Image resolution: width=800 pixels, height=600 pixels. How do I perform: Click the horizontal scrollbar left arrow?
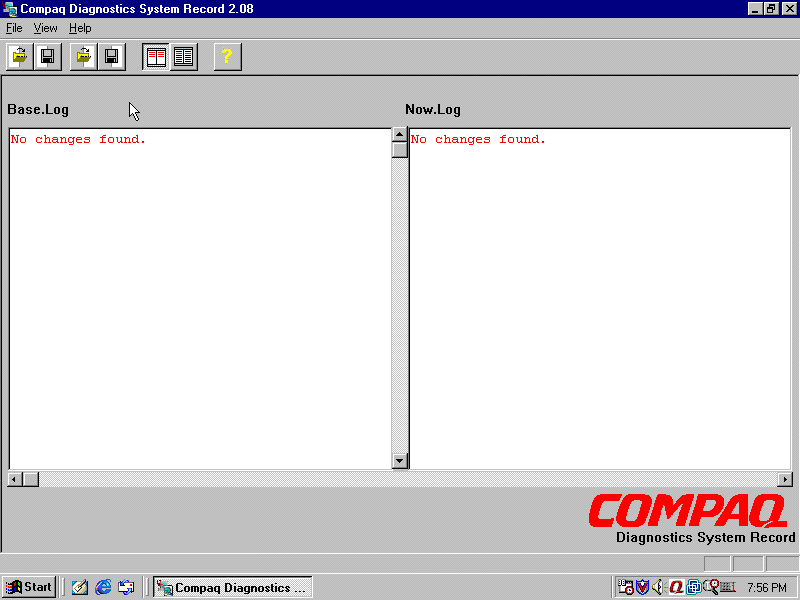tap(15, 480)
